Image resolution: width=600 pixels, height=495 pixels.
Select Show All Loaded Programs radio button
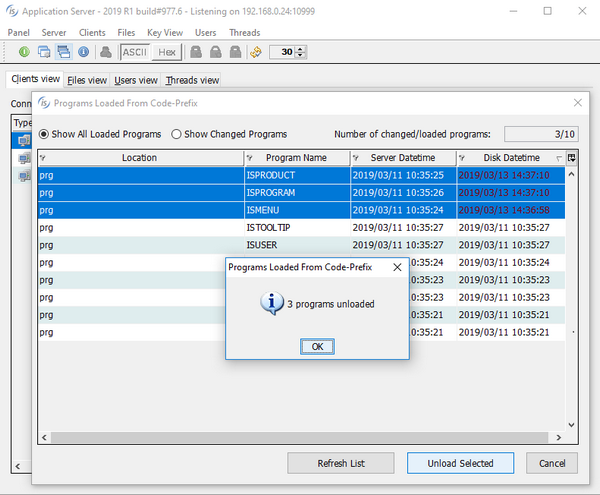[x=43, y=134]
